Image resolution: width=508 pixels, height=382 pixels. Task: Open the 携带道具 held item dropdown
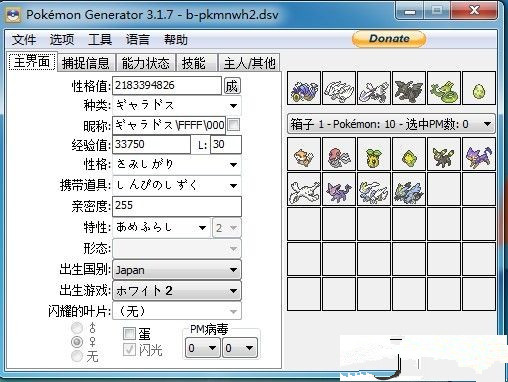pyautogui.click(x=177, y=185)
